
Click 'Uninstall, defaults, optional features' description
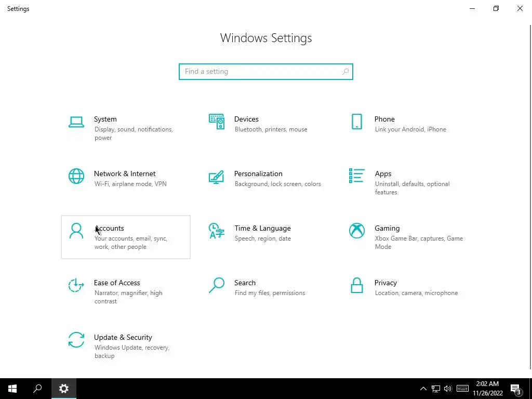pyautogui.click(x=412, y=188)
